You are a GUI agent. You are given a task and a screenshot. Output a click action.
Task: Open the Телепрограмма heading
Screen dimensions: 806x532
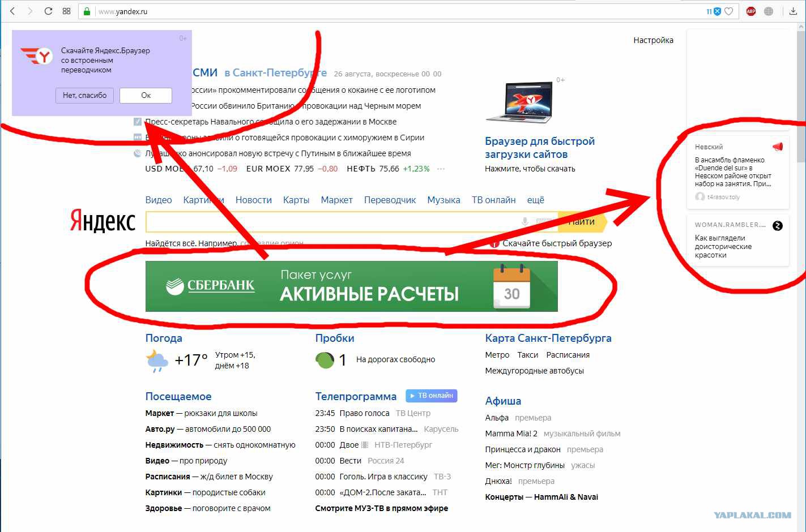click(x=356, y=396)
